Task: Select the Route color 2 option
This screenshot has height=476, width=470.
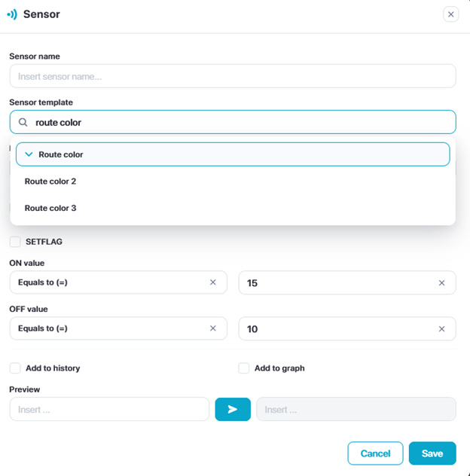Action: pyautogui.click(x=50, y=182)
